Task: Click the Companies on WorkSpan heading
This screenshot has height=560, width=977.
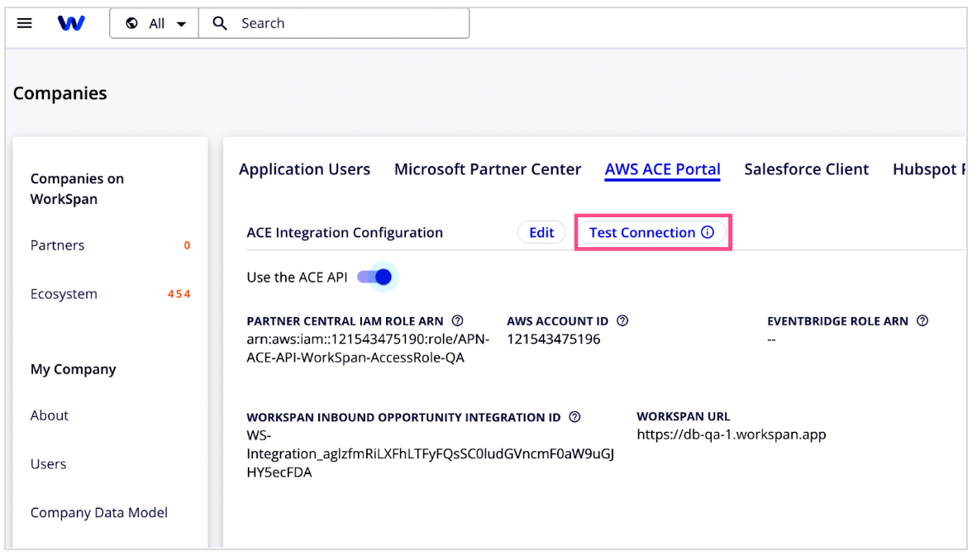Action: (x=77, y=189)
